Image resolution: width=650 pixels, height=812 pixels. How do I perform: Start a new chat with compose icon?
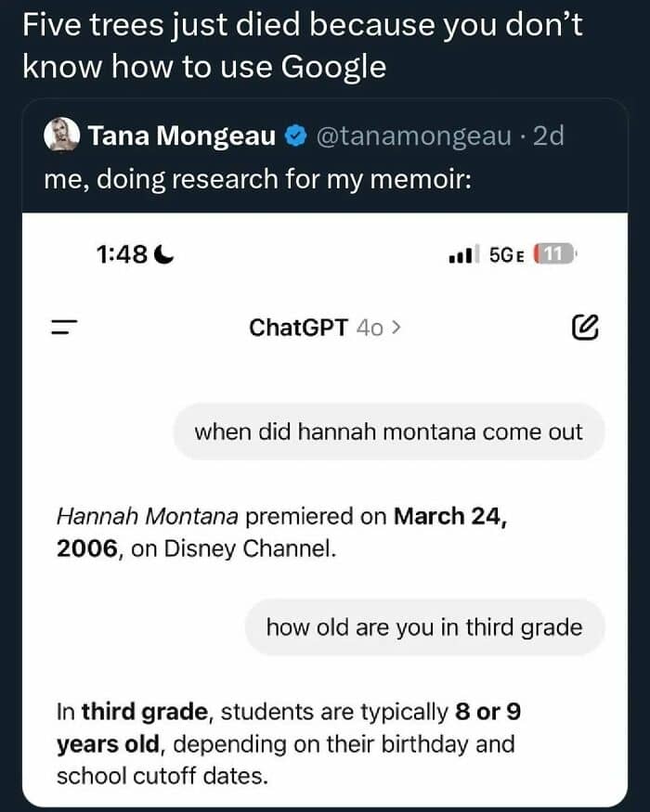tap(586, 327)
